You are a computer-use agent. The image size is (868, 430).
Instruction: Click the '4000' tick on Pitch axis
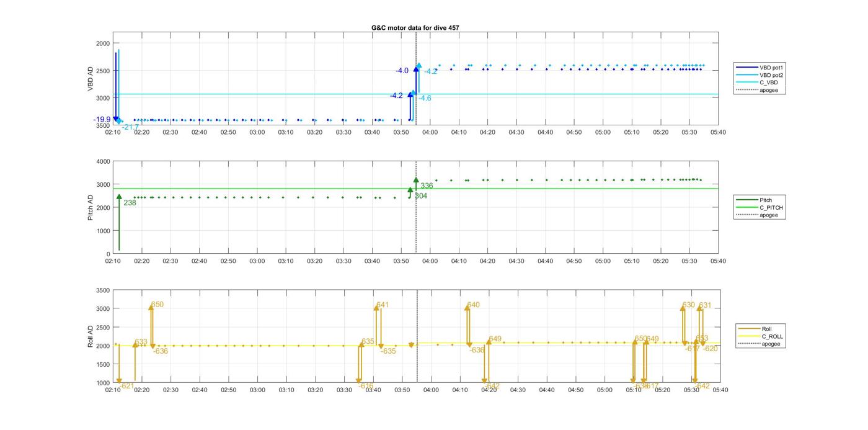coord(103,161)
